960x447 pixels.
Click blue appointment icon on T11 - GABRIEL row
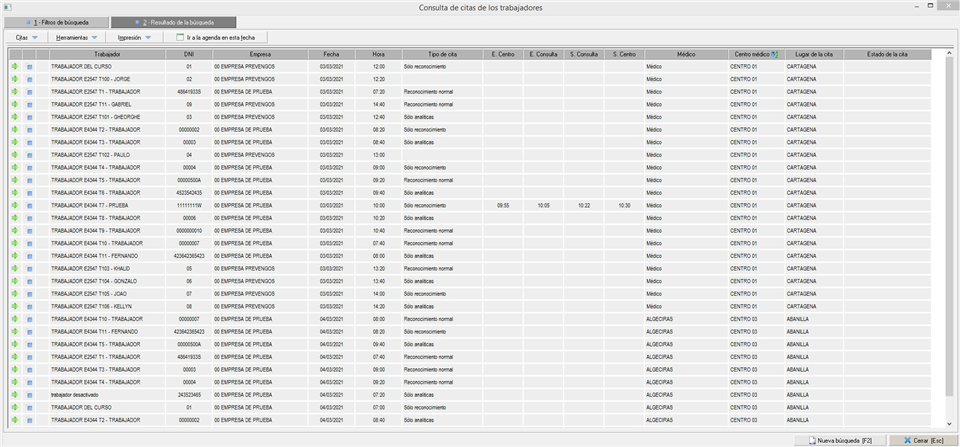pyautogui.click(x=29, y=104)
